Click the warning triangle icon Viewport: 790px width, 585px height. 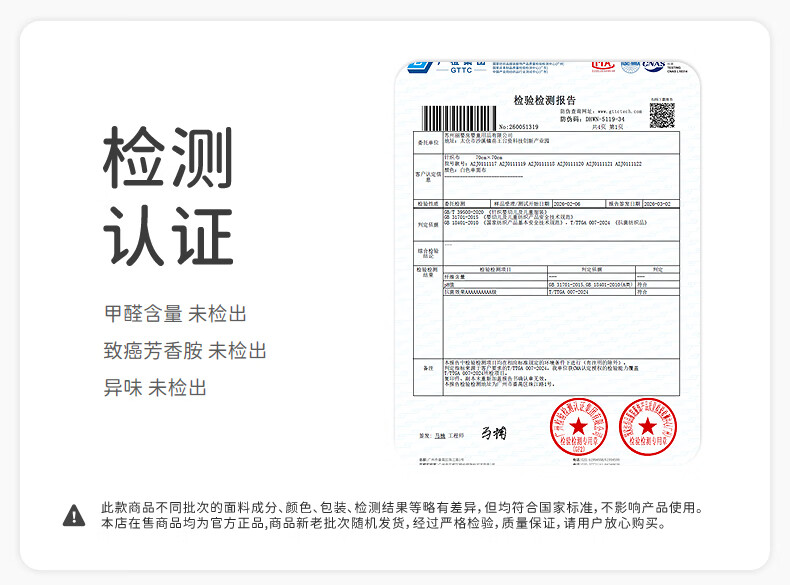pyautogui.click(x=74, y=515)
